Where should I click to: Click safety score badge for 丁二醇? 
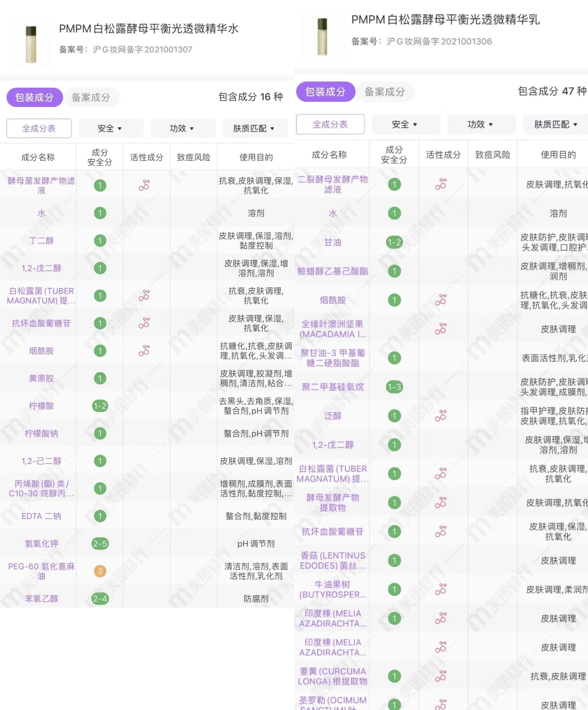pos(100,240)
